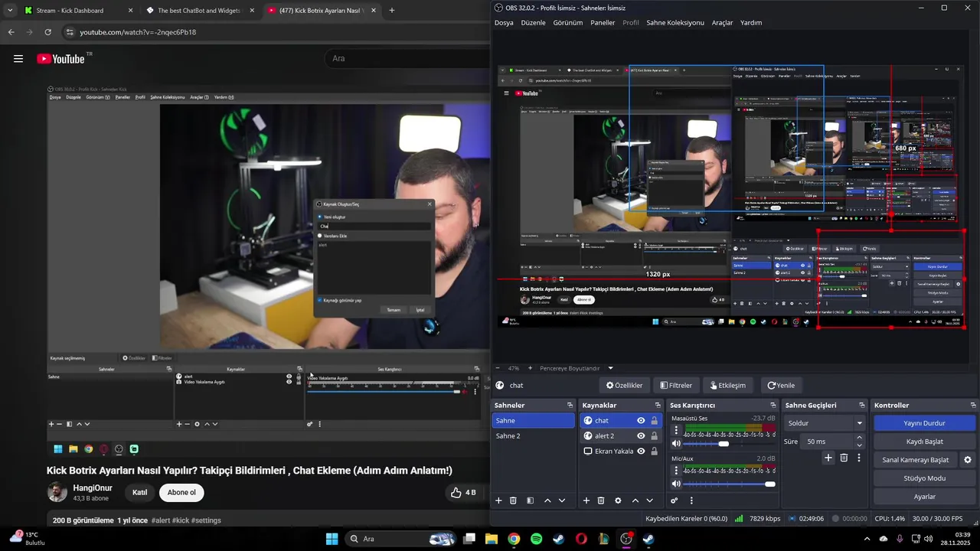980x551 pixels.
Task: Add a new scene in Sahneler panel
Action: tap(498, 500)
